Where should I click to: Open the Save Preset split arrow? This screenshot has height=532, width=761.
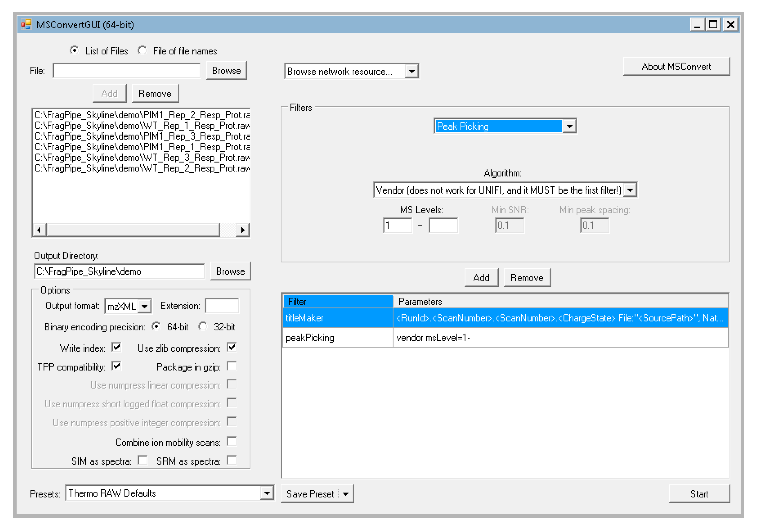(x=346, y=494)
